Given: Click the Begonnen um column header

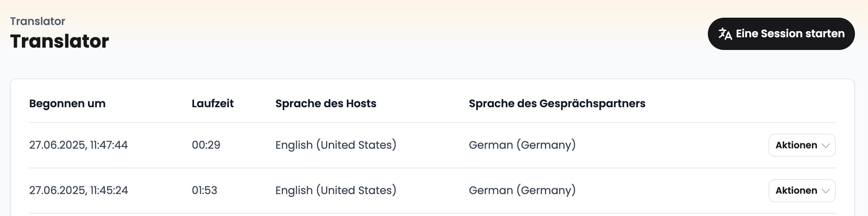Looking at the screenshot, I should 67,103.
